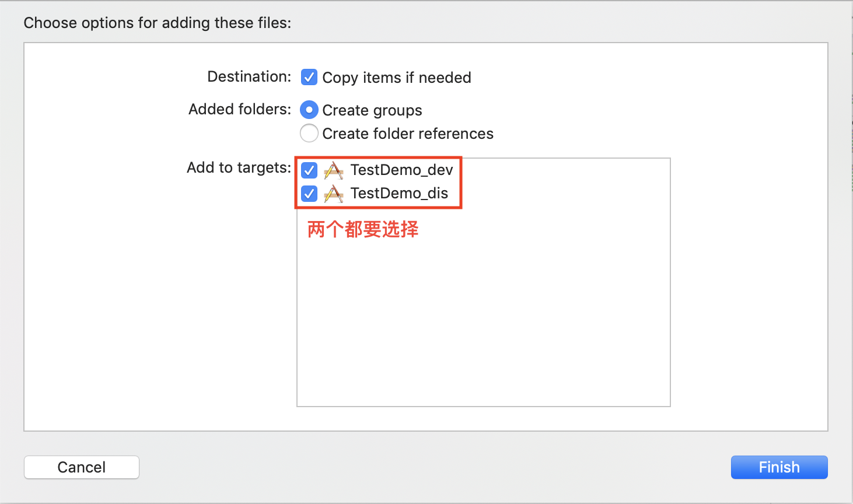Click the Create folder references label text
This screenshot has height=504, width=853.
(408, 134)
